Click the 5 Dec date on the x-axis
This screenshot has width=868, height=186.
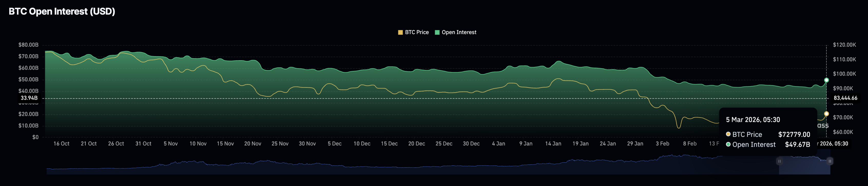334,144
